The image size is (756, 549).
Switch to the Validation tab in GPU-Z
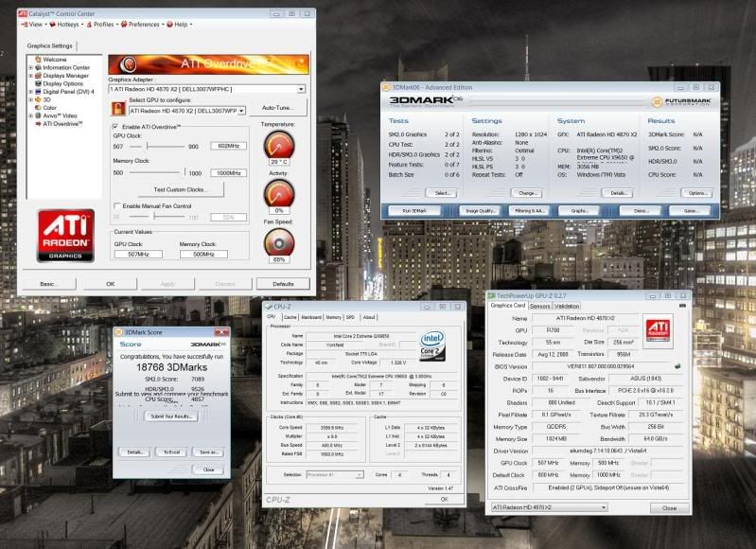pos(567,306)
